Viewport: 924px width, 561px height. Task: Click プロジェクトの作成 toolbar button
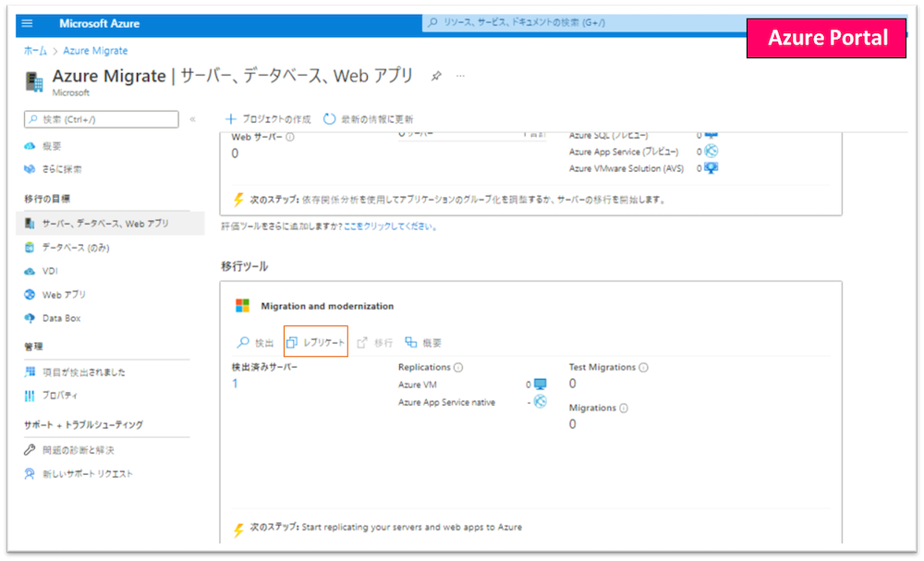(x=268, y=119)
